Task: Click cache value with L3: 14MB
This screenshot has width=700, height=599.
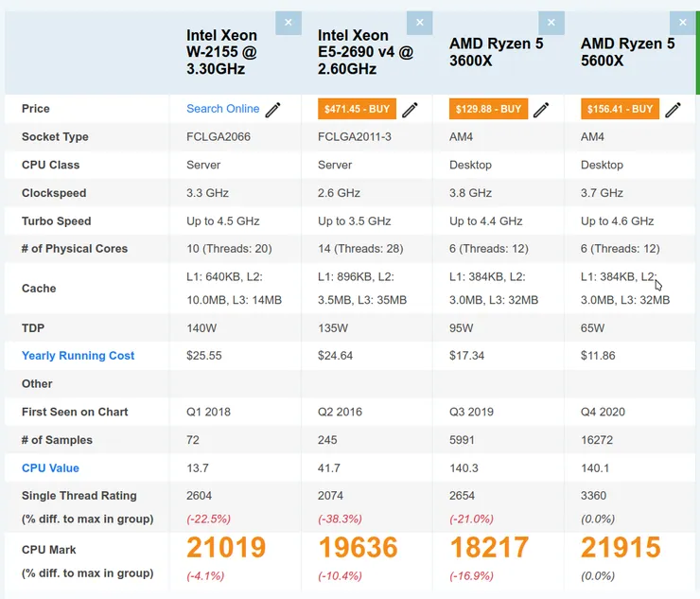Action: (x=234, y=288)
